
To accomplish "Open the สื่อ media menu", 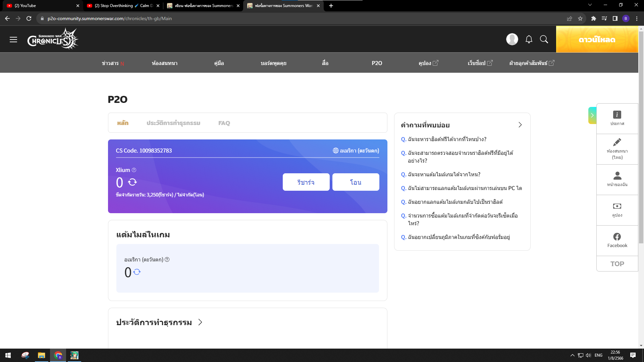I will pyautogui.click(x=325, y=63).
